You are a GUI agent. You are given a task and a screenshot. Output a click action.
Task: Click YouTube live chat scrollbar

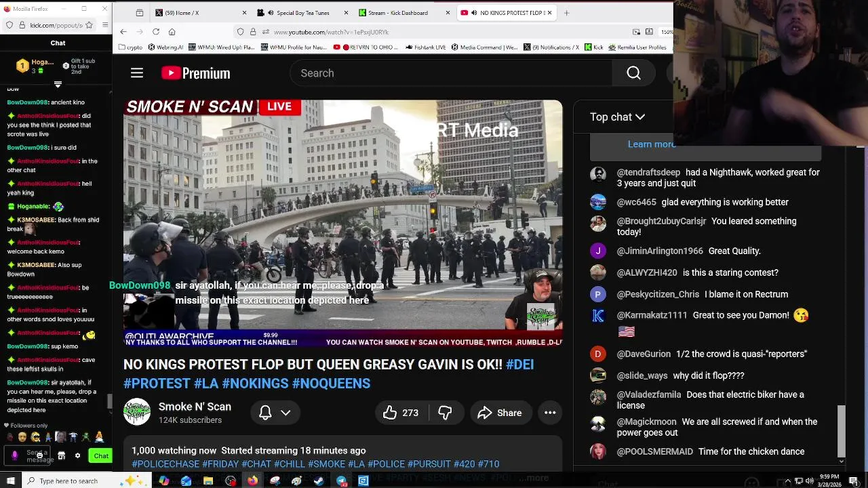842,431
